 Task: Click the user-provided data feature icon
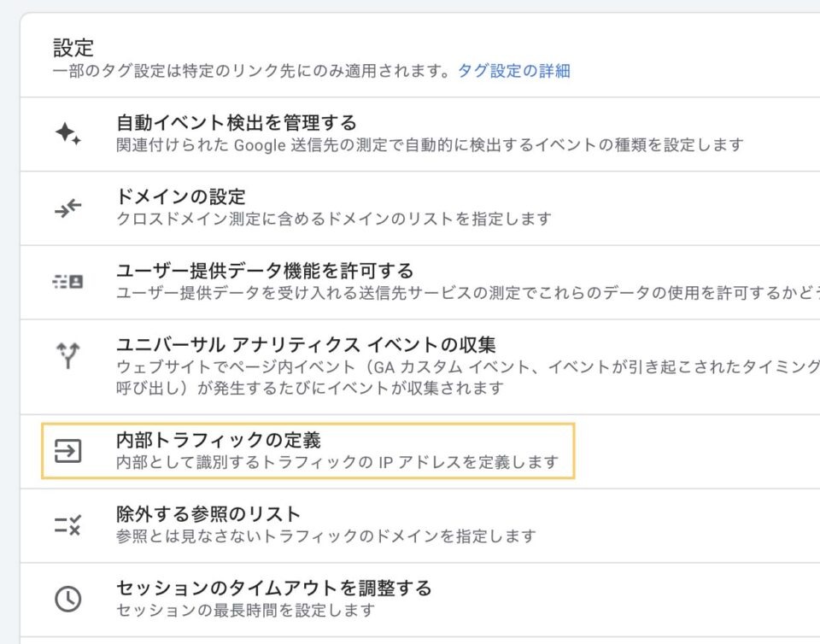pos(68,282)
